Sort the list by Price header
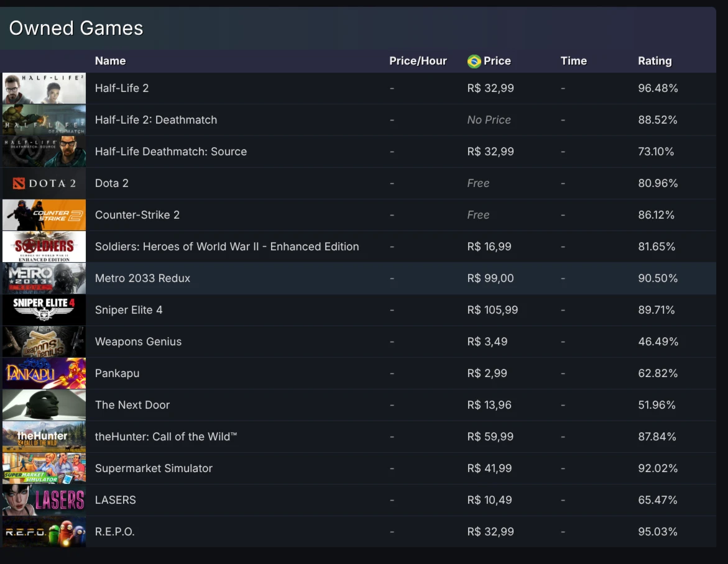The height and width of the screenshot is (564, 728). tap(497, 61)
